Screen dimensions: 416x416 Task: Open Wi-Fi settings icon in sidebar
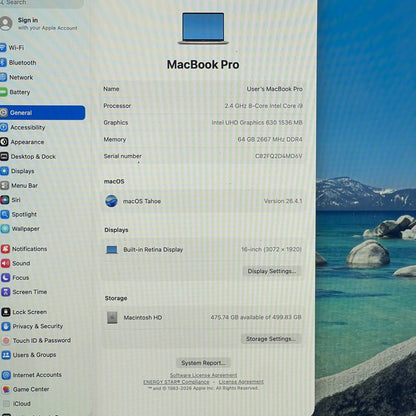pos(3,48)
